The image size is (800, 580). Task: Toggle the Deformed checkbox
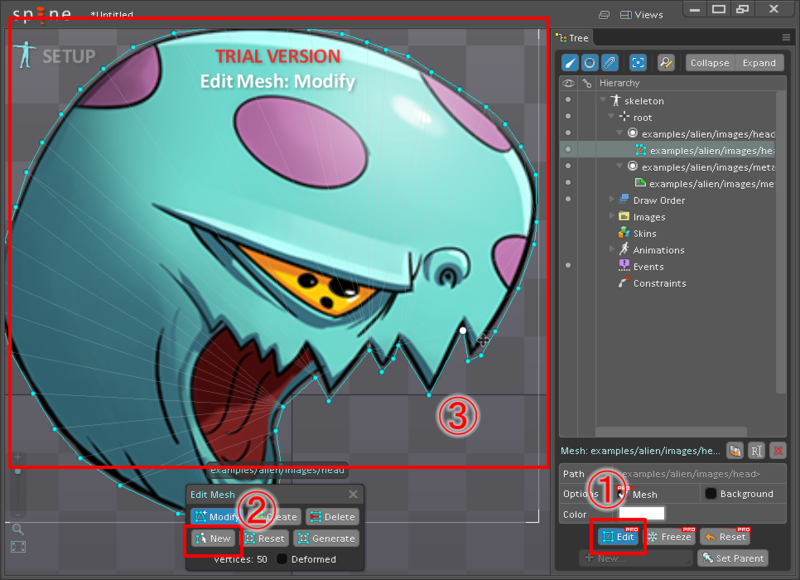pyautogui.click(x=282, y=559)
